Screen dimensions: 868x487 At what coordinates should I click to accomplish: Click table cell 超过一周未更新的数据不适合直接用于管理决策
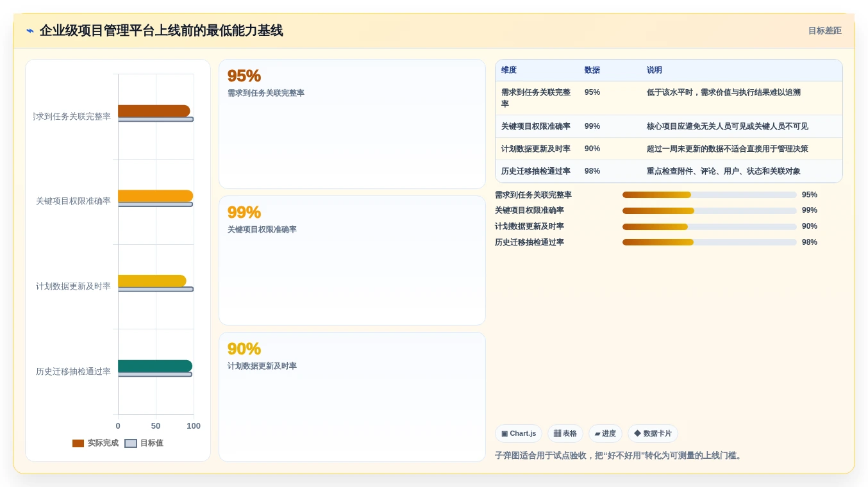coord(728,149)
